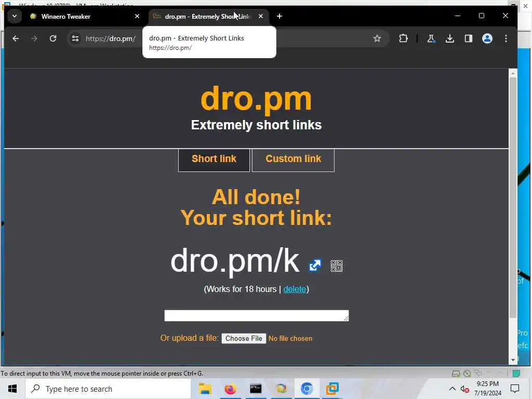Screen dimensions: 532x399
Task: Open the Chrome Labs flask icon
Action: 431,38
